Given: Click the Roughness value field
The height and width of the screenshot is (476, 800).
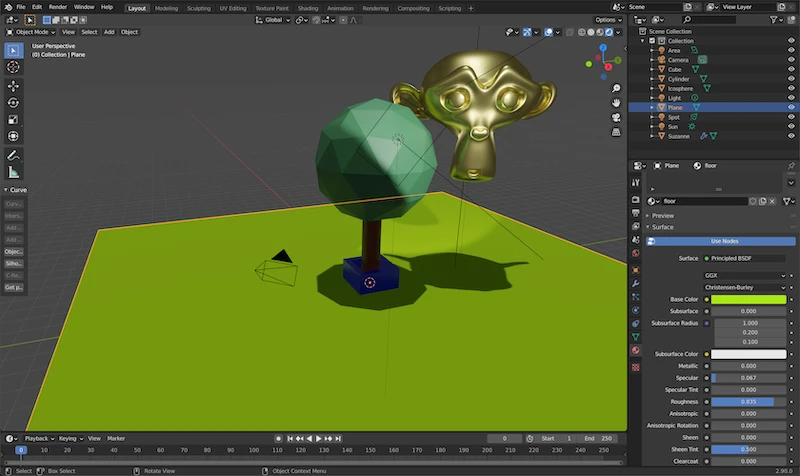Looking at the screenshot, I should [x=749, y=401].
